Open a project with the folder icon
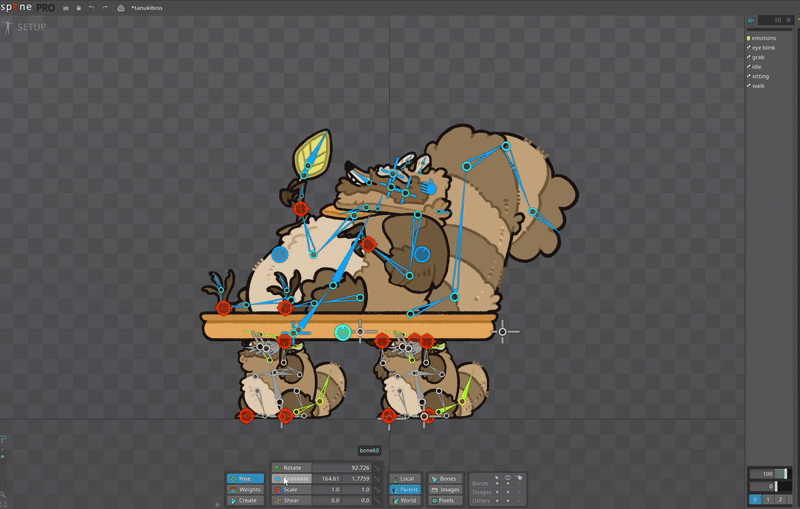The image size is (800, 509). pos(66,8)
